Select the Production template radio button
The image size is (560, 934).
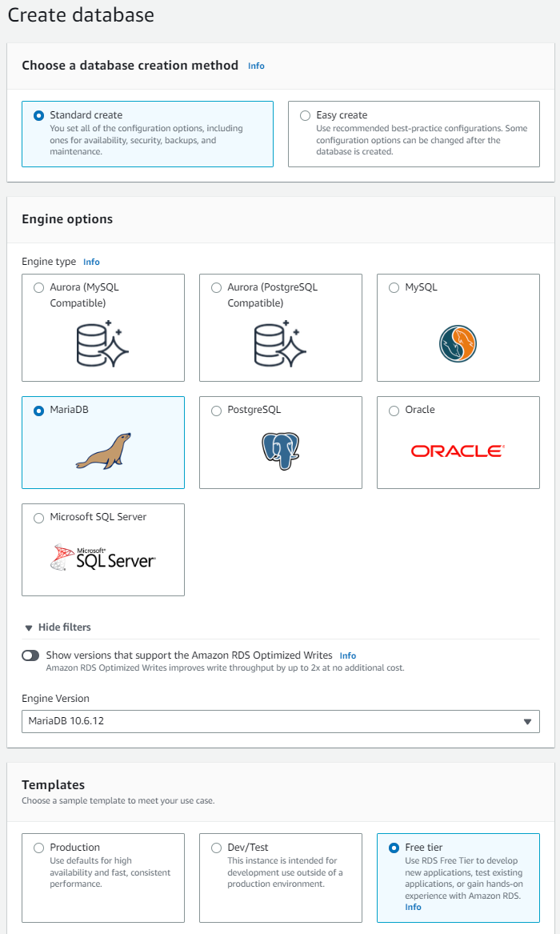coord(38,848)
